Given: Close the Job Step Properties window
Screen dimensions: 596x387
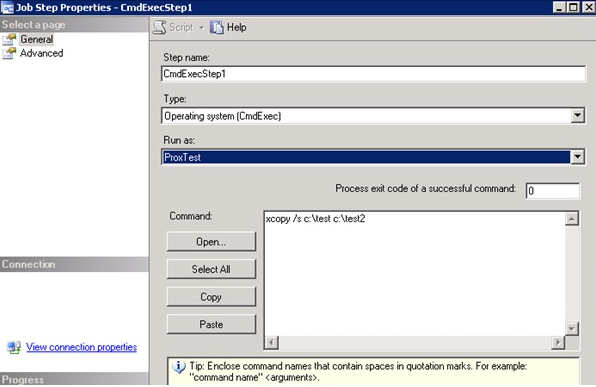Looking at the screenshot, I should click(588, 7).
